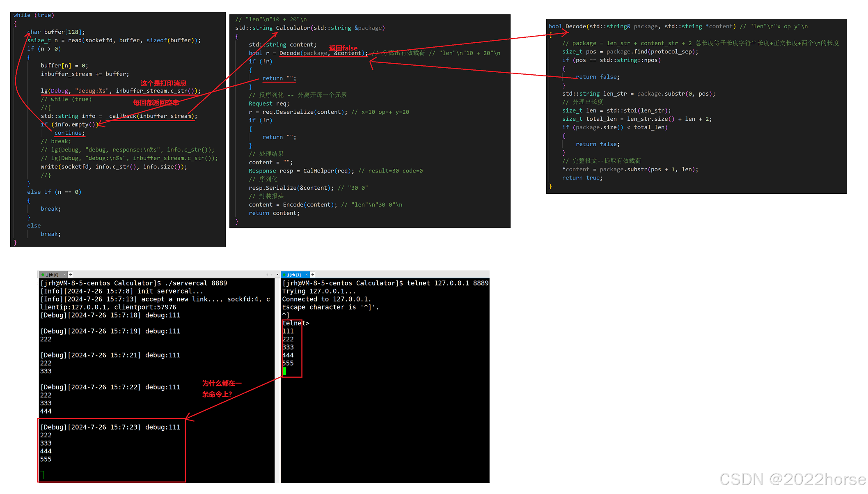Click the 'telnet 127.0.0.1 8889' command line

[x=385, y=283]
